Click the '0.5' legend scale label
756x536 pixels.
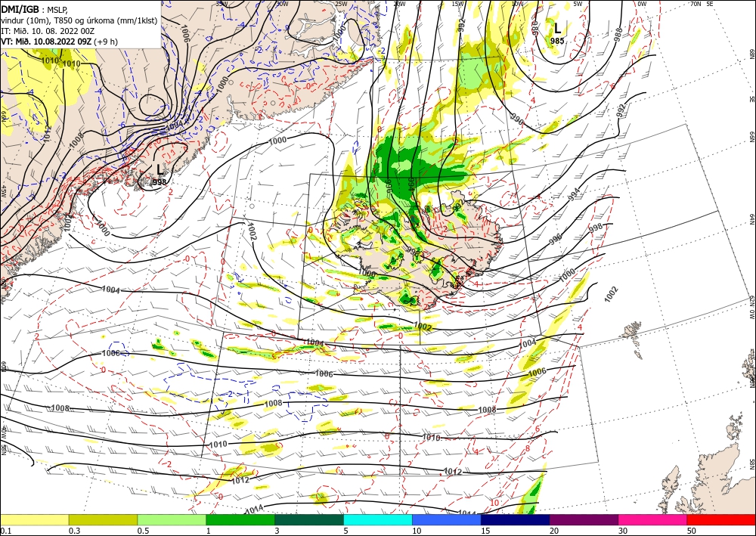(143, 531)
